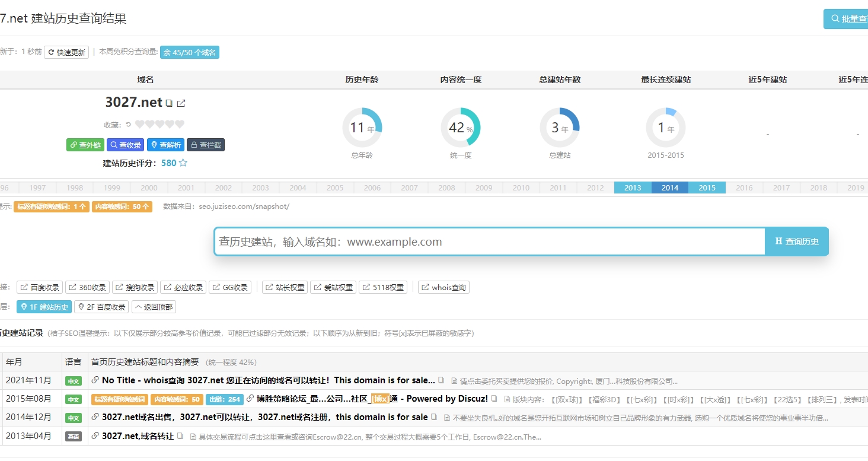Open 百度收录 external link
This screenshot has width=868, height=461.
tap(40, 288)
